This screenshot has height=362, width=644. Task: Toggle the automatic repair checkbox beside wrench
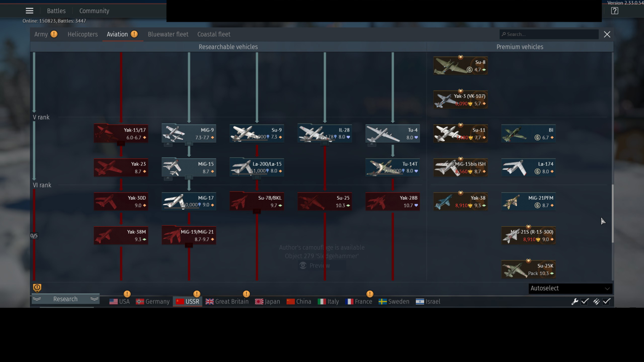tap(585, 302)
